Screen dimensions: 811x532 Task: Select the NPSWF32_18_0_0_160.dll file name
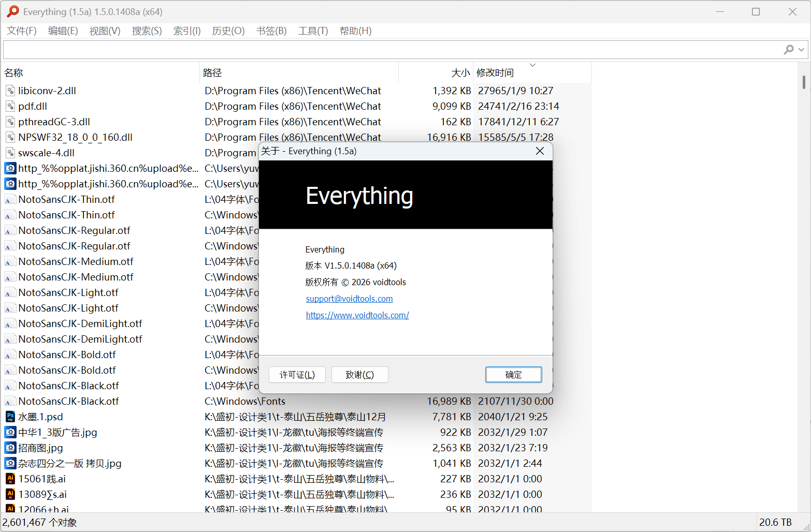pyautogui.click(x=76, y=137)
